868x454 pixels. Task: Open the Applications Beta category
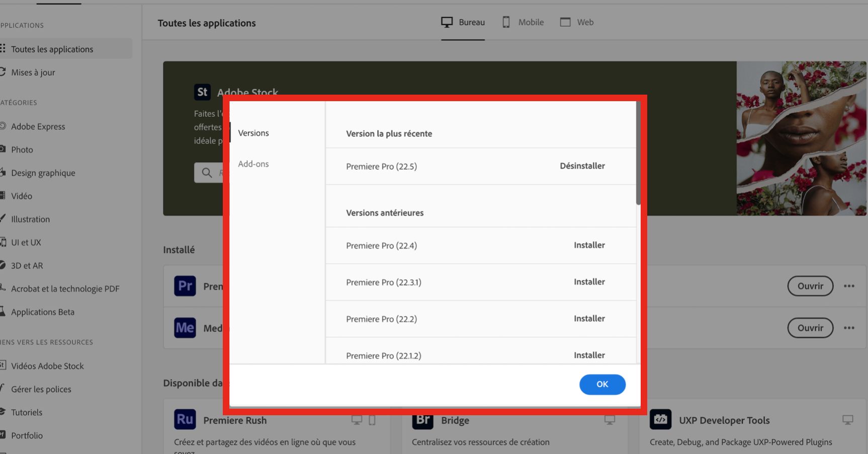tap(42, 312)
